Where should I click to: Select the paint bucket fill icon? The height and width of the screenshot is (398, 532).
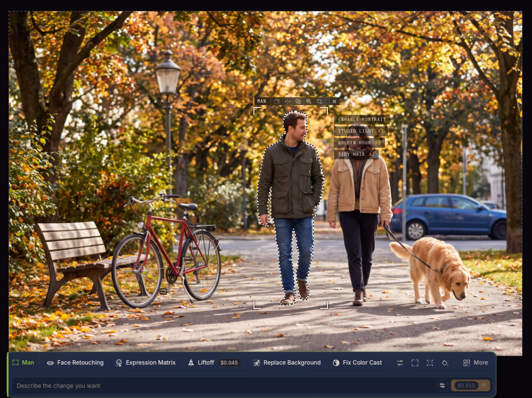click(445, 363)
